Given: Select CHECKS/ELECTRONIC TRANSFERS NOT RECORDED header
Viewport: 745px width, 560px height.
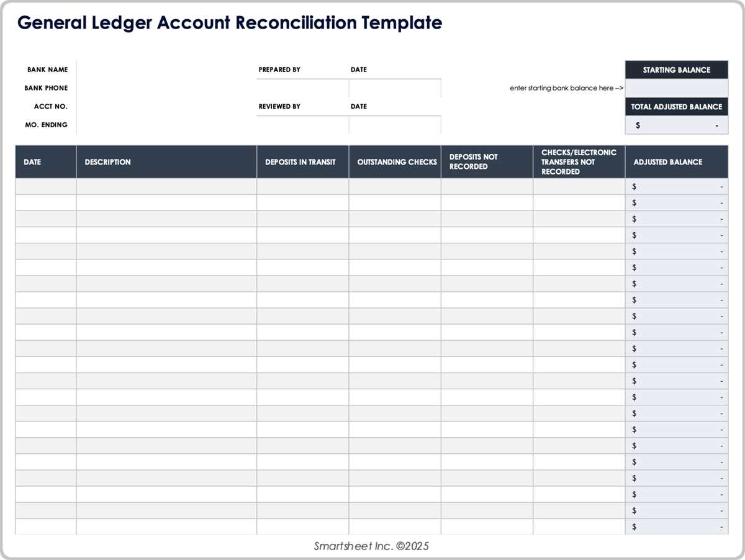Looking at the screenshot, I should (579, 162).
